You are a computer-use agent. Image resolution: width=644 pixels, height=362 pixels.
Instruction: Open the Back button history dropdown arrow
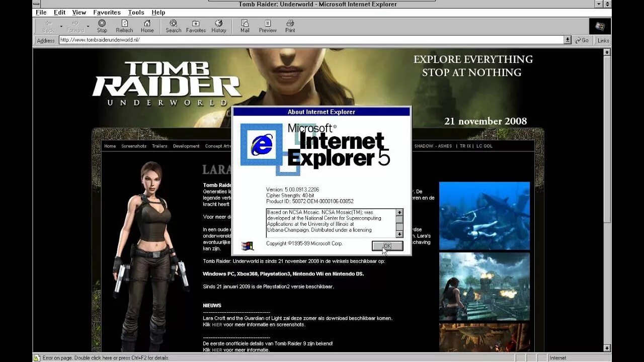click(x=61, y=26)
